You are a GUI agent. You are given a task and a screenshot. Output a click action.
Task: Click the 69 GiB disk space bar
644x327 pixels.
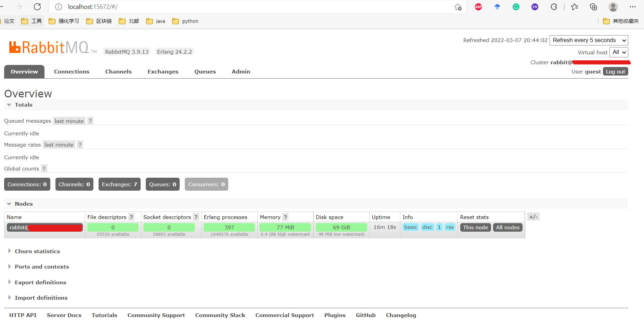click(x=342, y=227)
